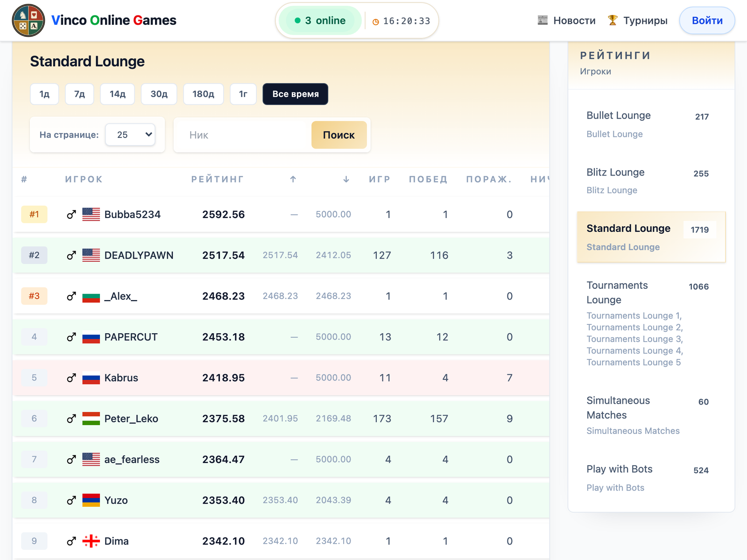This screenshot has height=560, width=747.
Task: Open the На странице per-page dropdown
Action: (x=130, y=134)
